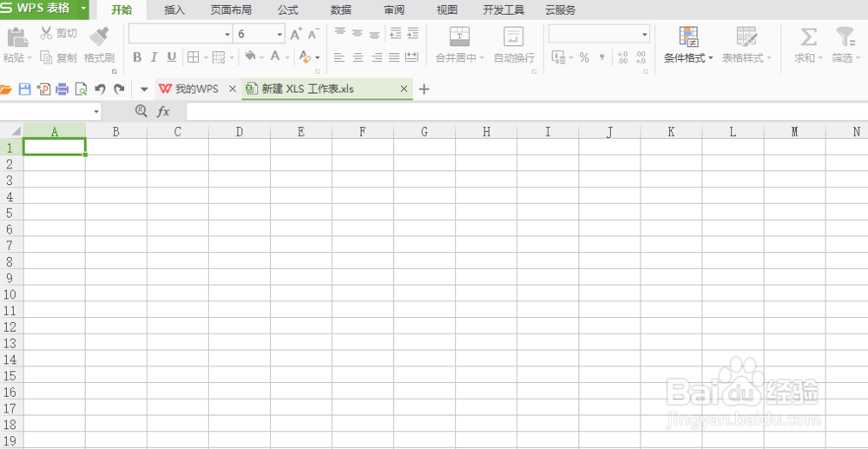The height and width of the screenshot is (449, 868).
Task: Switch to the 审阅 ribbon tab
Action: click(x=394, y=10)
